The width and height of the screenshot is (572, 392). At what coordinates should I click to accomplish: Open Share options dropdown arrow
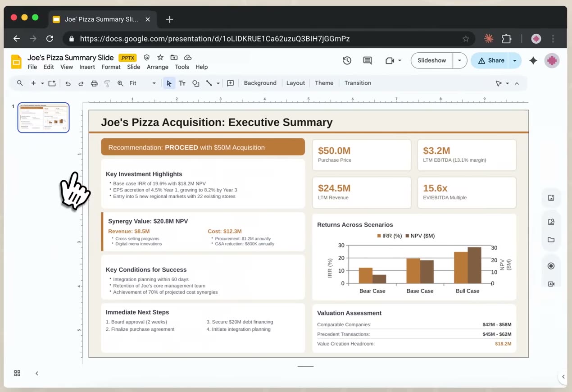pyautogui.click(x=514, y=60)
